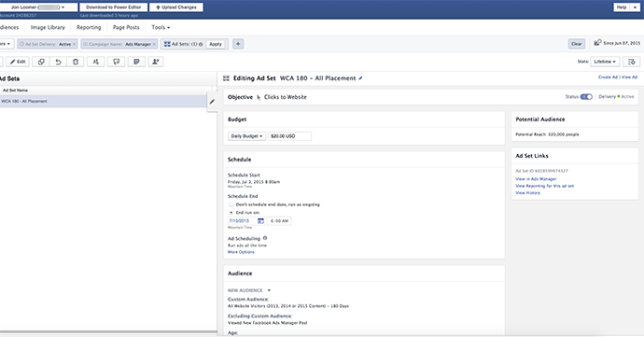Viewport: 644px width, 337px height.
Task: Click Download to Power Editor button
Action: pos(113,7)
